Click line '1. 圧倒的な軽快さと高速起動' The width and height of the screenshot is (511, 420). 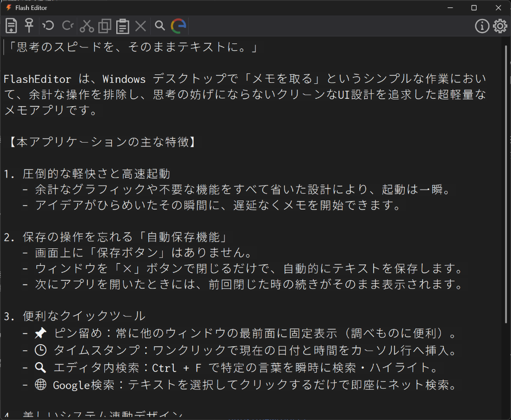(x=87, y=174)
